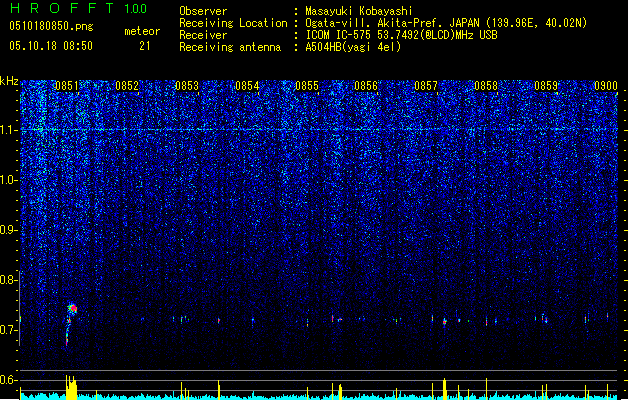Click the yellow power spike cluster below 0851
Screen dimensions: 629x400
coord(71,387)
